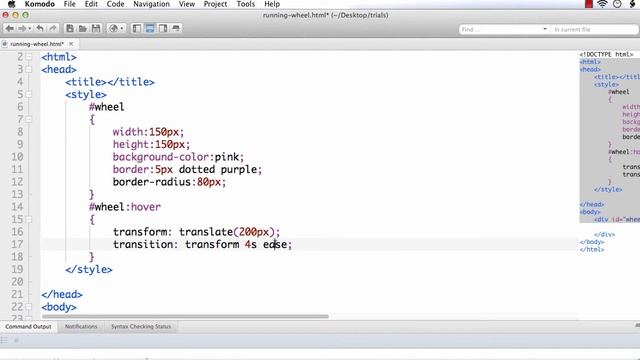Collapse the style block fold on line 5
The image size is (640, 360).
[29, 94]
